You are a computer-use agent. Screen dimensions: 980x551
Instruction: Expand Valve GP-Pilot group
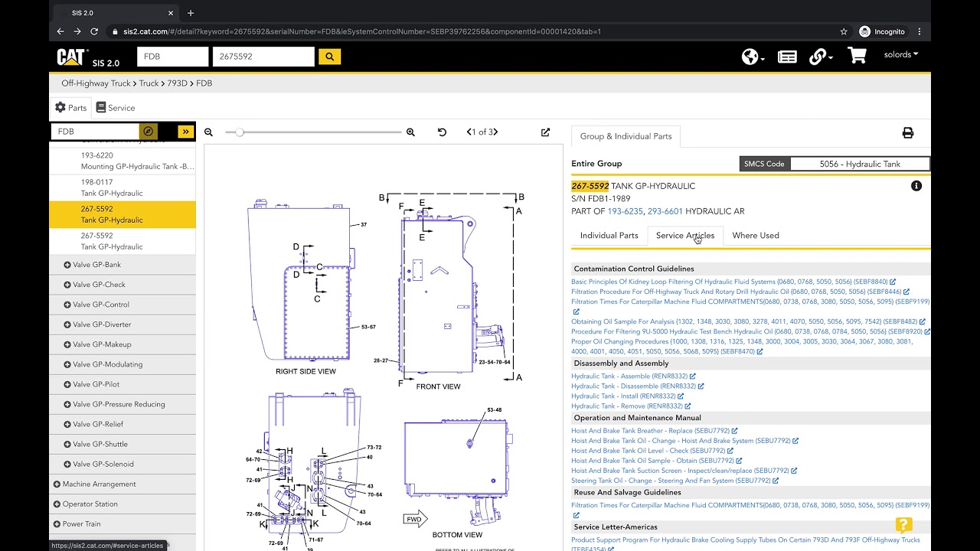(67, 384)
